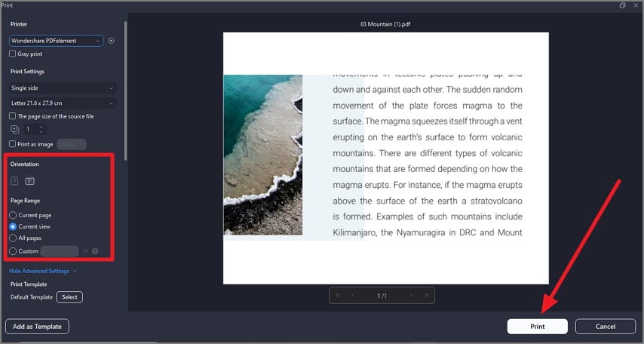The image size is (644, 344).
Task: Enable Print as image option
Action: (x=13, y=144)
